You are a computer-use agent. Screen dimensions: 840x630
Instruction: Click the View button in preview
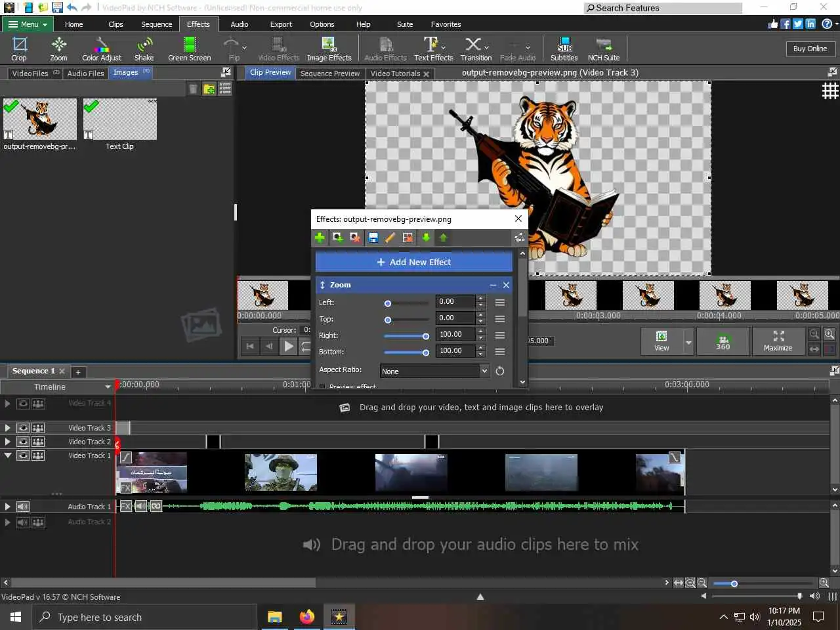pyautogui.click(x=661, y=341)
